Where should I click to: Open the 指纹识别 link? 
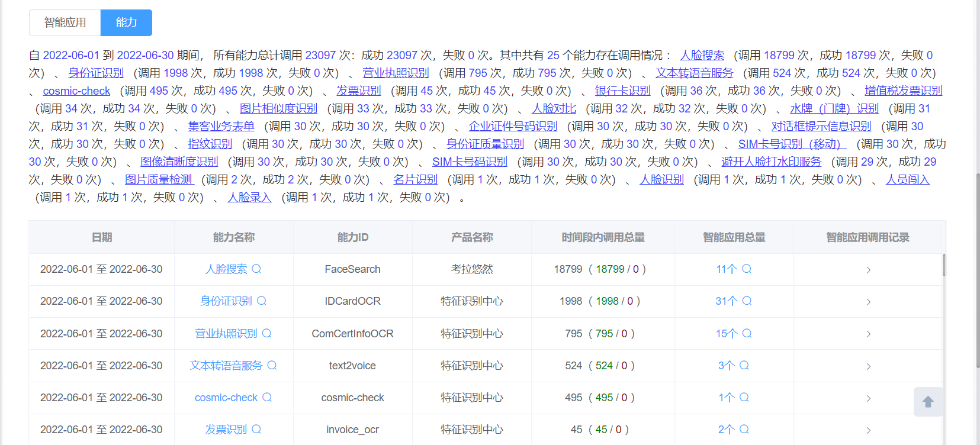[x=210, y=144]
